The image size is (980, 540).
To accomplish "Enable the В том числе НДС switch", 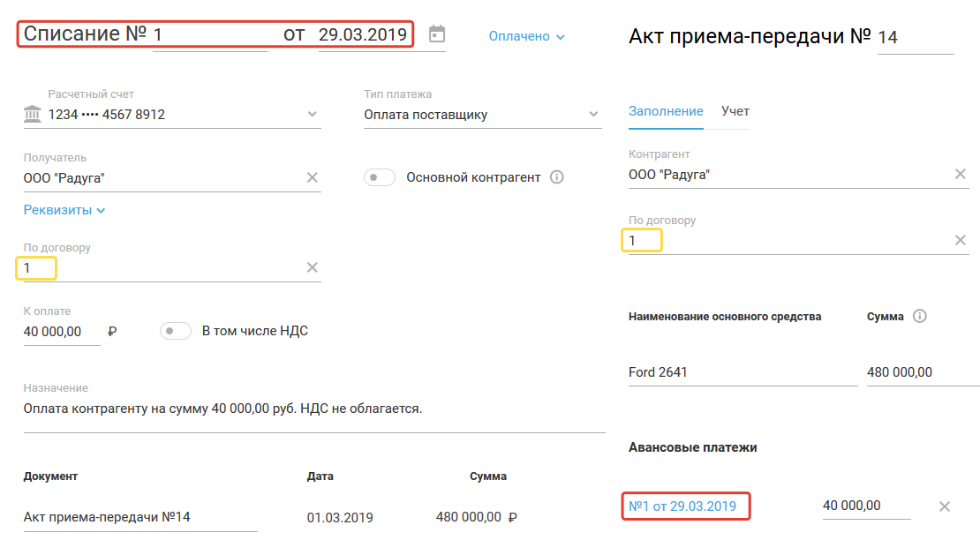I will 176,331.
